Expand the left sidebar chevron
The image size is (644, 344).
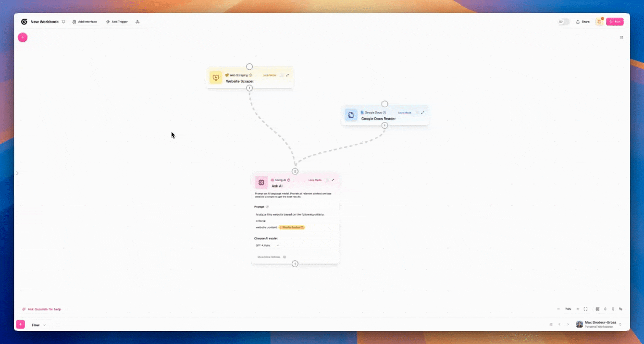[x=17, y=173]
